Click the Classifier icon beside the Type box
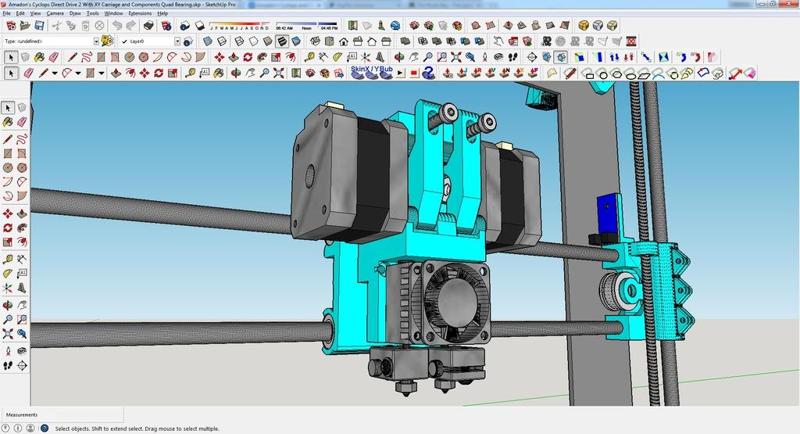 [x=107, y=41]
